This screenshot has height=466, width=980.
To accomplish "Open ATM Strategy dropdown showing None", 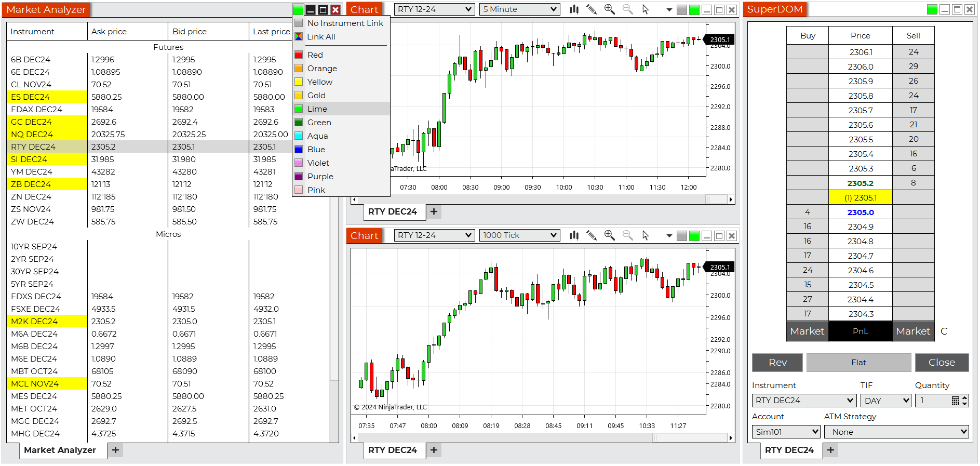I will coord(896,432).
